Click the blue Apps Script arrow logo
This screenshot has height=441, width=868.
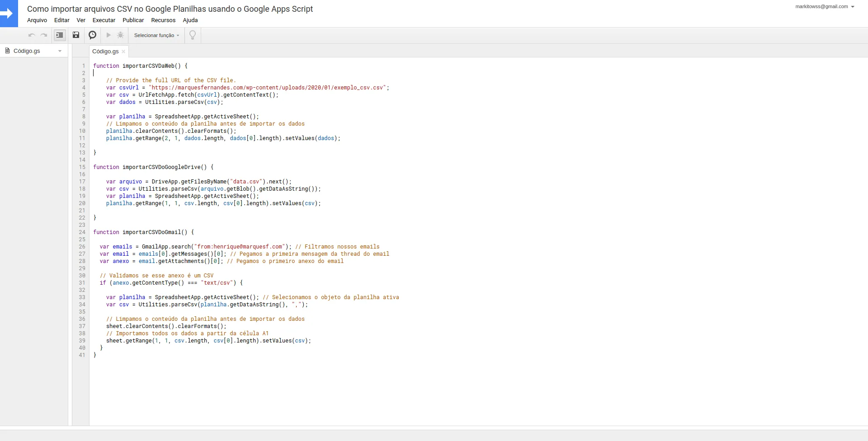pyautogui.click(x=9, y=14)
